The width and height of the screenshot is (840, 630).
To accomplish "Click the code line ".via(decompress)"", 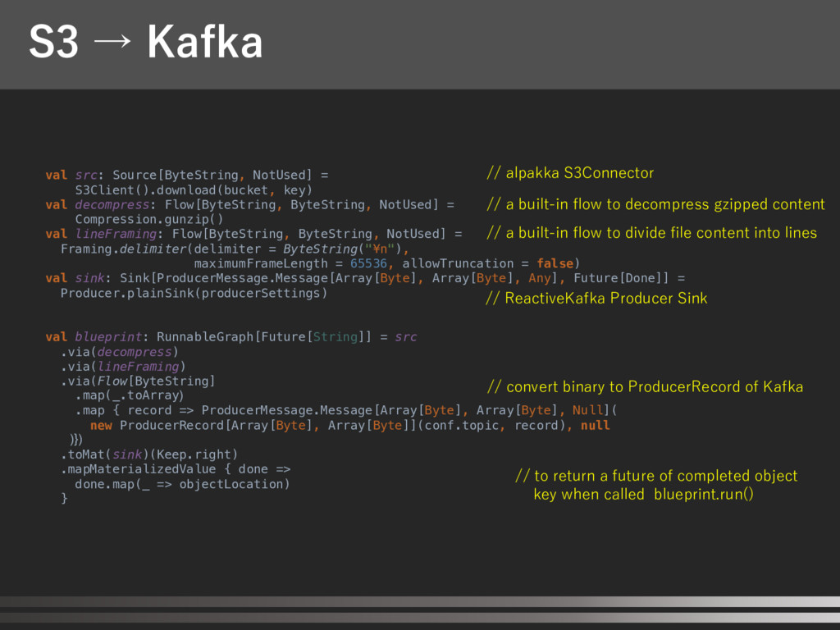I will click(119, 352).
